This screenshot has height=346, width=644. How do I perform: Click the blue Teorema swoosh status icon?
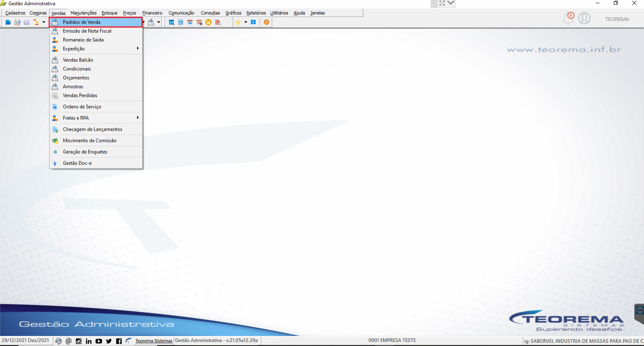click(129, 341)
